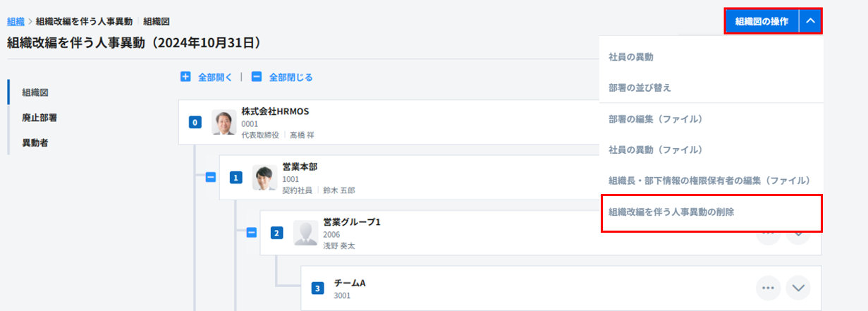
Task: Collapse the 営業本部 department node
Action: [210, 178]
